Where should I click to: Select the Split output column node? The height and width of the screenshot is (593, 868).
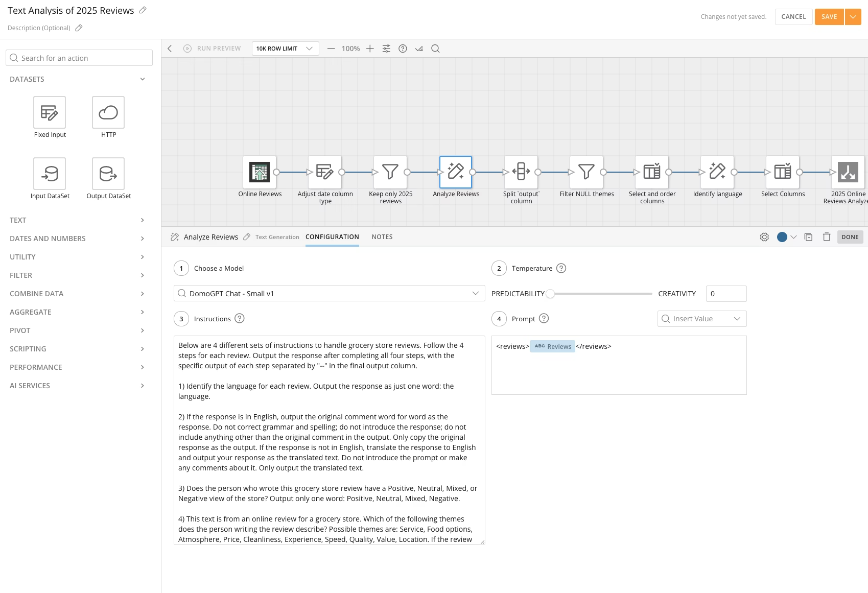[521, 172]
